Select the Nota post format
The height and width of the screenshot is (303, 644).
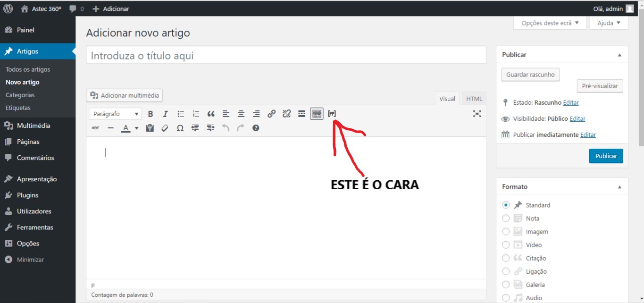point(506,219)
